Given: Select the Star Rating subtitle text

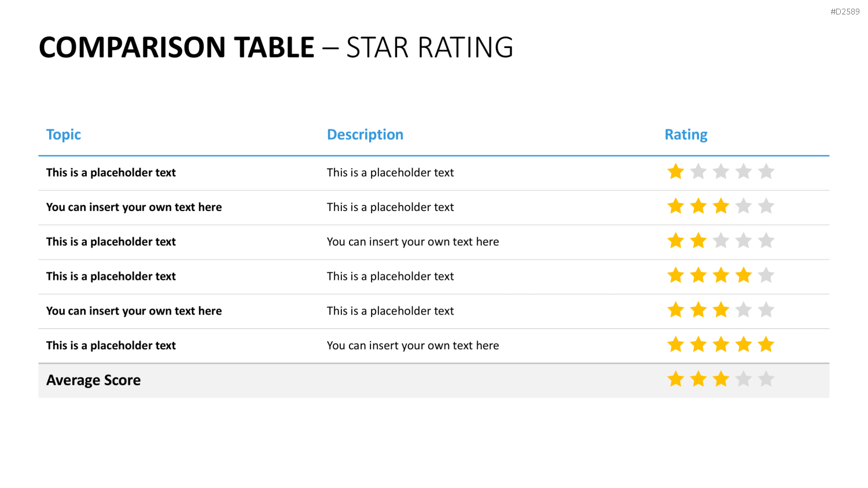Looking at the screenshot, I should pyautogui.click(x=429, y=47).
